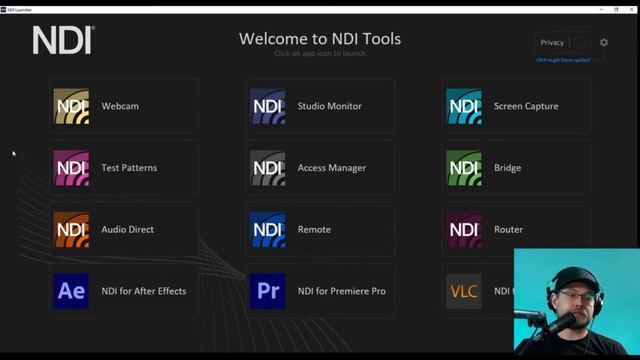
Task: Click the Access Manager label text
Action: [332, 168]
